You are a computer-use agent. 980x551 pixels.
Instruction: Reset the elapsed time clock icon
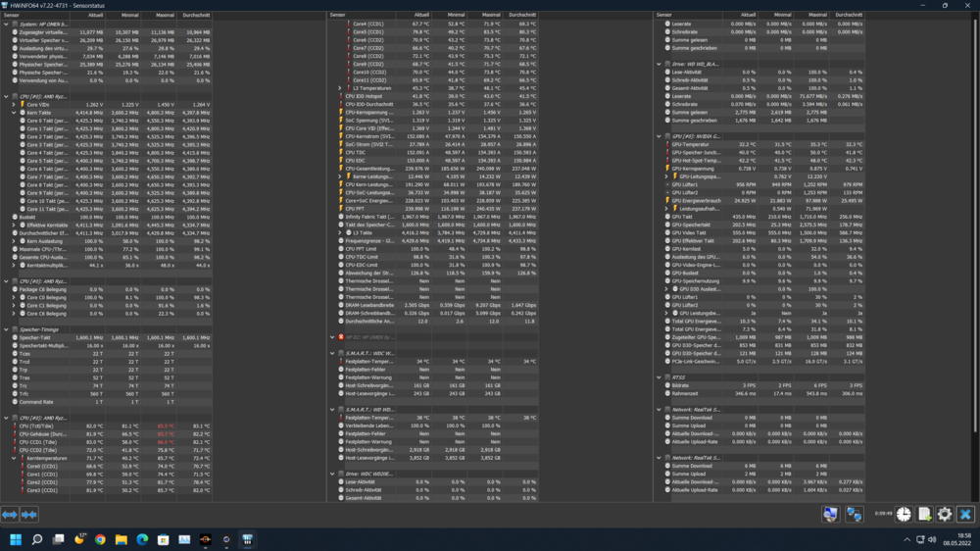pos(903,514)
